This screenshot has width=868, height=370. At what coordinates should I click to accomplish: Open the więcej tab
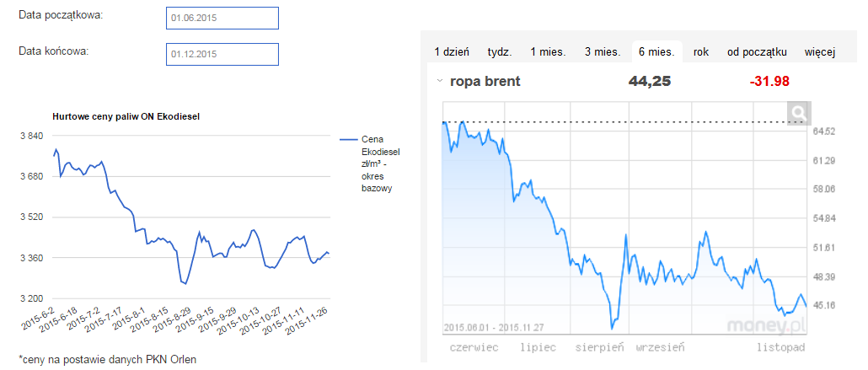(819, 52)
